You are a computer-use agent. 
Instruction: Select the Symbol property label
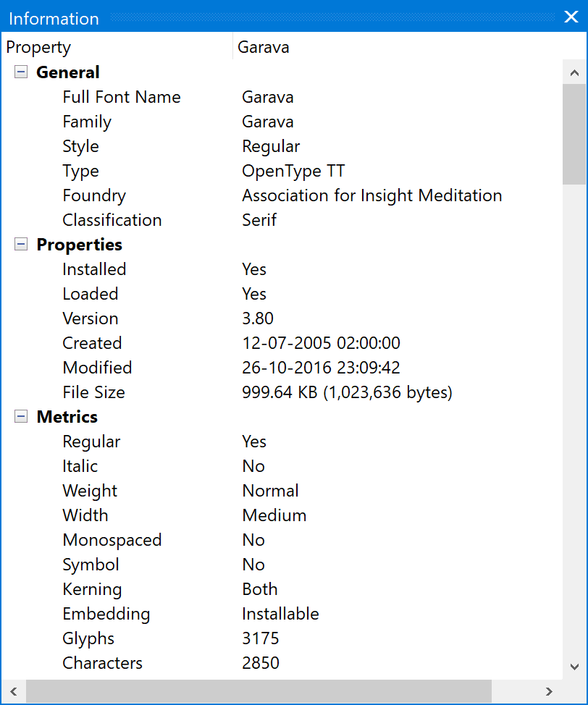click(x=91, y=565)
